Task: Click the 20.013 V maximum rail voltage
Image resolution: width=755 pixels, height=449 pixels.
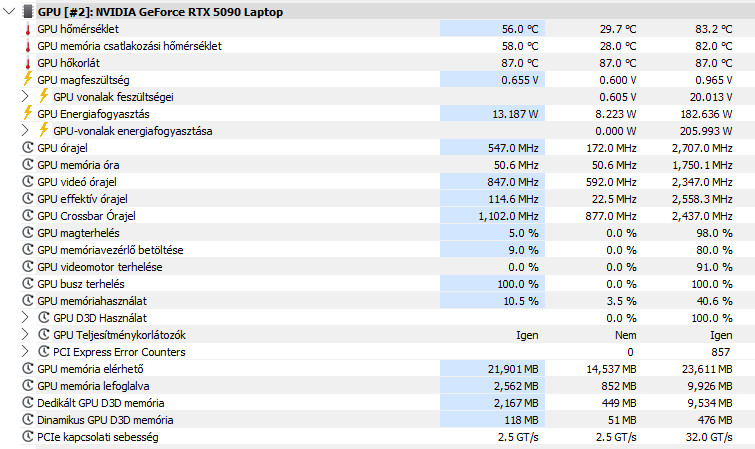Action: tap(711, 97)
